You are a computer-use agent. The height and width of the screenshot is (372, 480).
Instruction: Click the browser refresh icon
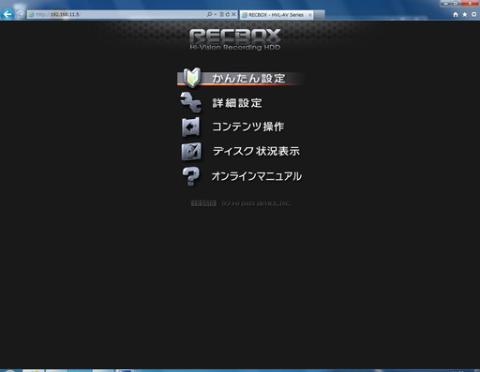tap(228, 14)
